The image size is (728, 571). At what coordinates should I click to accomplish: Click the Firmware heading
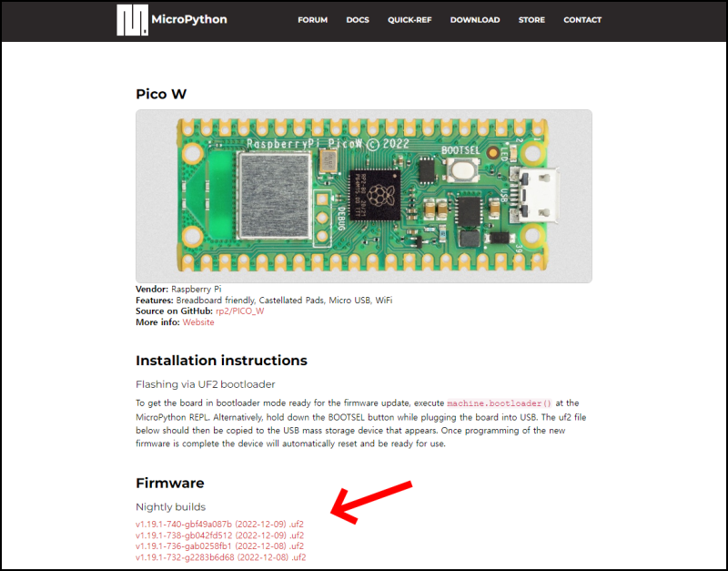(x=170, y=484)
